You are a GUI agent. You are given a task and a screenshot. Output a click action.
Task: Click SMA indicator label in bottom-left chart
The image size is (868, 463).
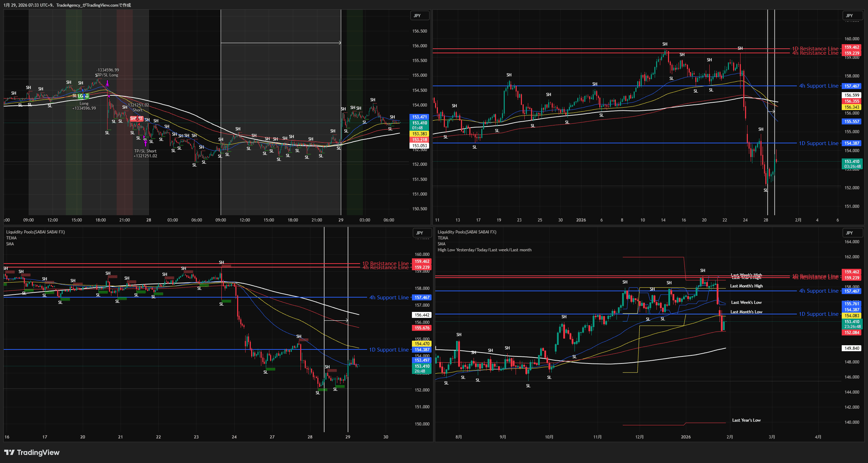pos(10,244)
